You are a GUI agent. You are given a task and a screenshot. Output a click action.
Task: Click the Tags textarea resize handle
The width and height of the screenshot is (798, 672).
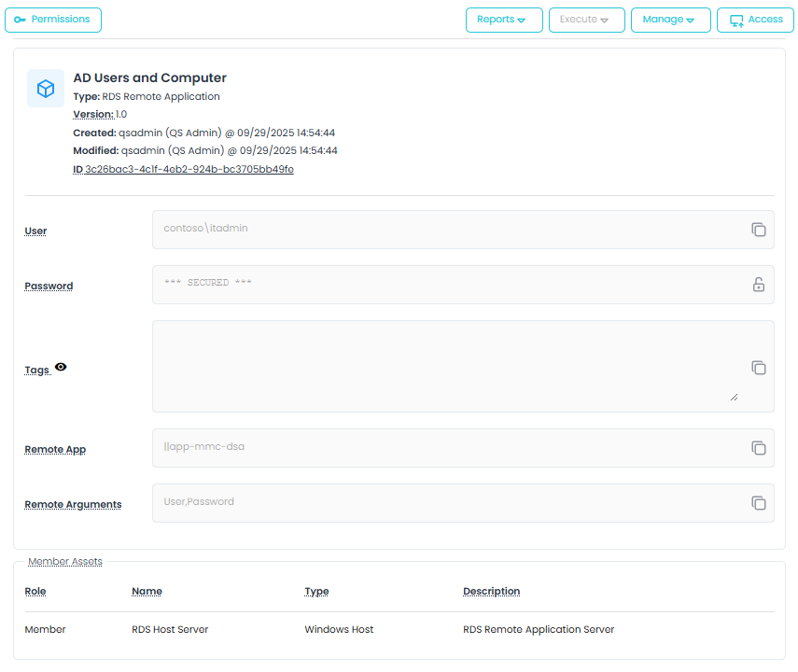tap(734, 397)
